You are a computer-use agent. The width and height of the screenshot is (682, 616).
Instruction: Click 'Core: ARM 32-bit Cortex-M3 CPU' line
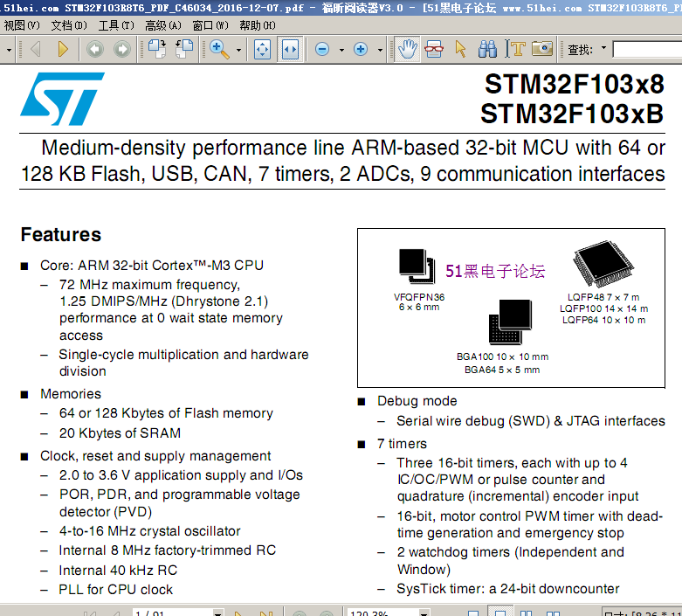152,265
